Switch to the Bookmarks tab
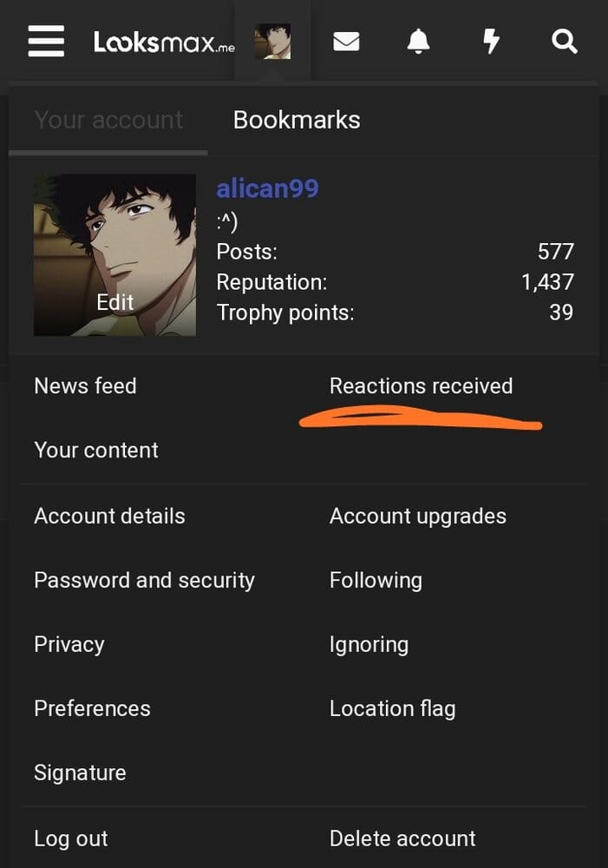The height and width of the screenshot is (868, 608). click(x=297, y=120)
